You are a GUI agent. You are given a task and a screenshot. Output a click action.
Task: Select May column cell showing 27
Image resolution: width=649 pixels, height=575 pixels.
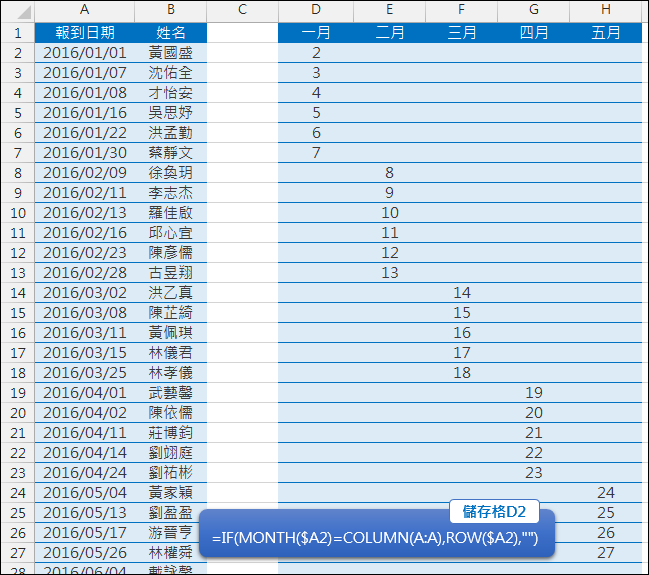coord(606,553)
